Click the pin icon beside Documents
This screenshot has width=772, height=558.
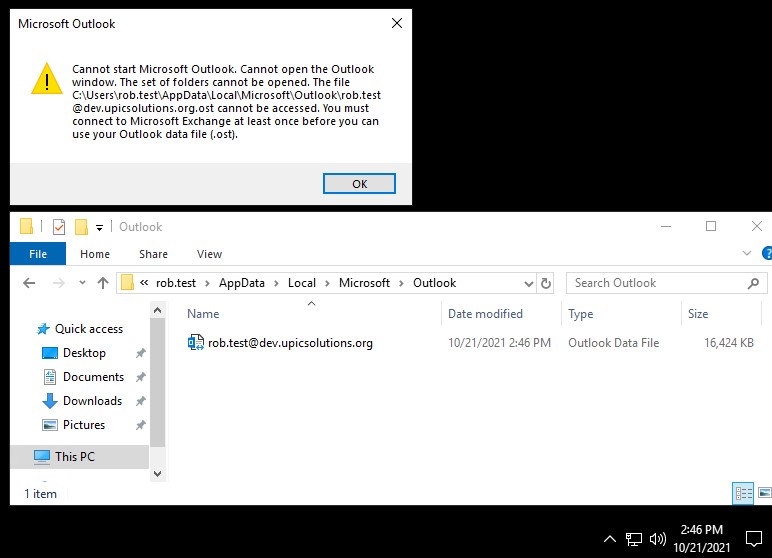tap(140, 377)
